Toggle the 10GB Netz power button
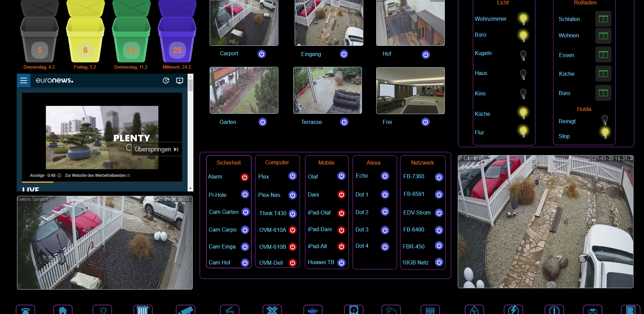Image resolution: width=644 pixels, height=314 pixels. (439, 262)
